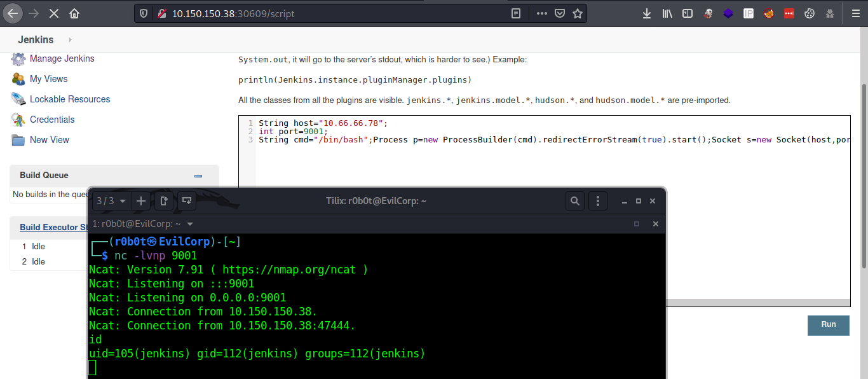Image resolution: width=868 pixels, height=379 pixels.
Task: Toggle the browser sidebar icon
Action: 688,13
